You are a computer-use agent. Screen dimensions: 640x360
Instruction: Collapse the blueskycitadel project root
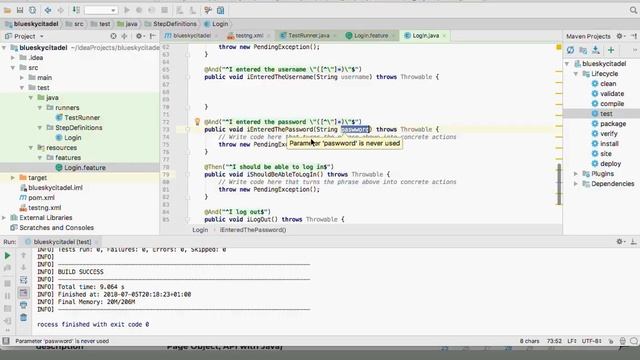click(x=4, y=48)
